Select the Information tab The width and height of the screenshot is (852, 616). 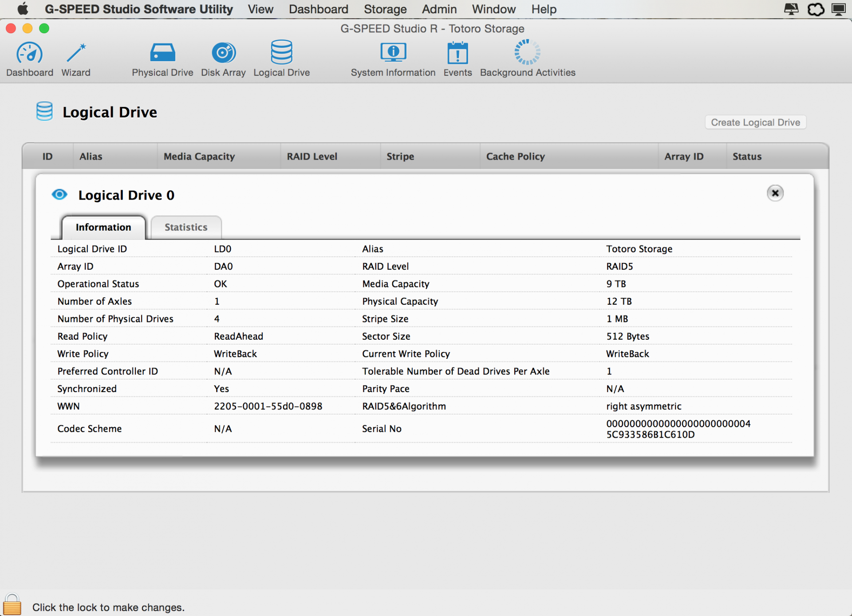(x=103, y=227)
